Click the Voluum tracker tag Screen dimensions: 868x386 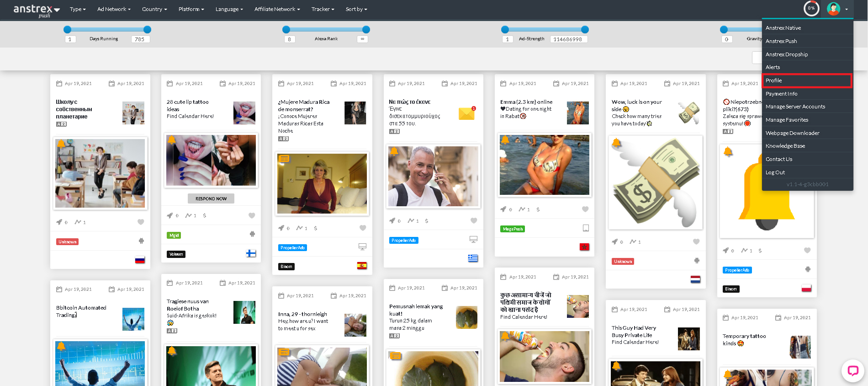(x=176, y=254)
